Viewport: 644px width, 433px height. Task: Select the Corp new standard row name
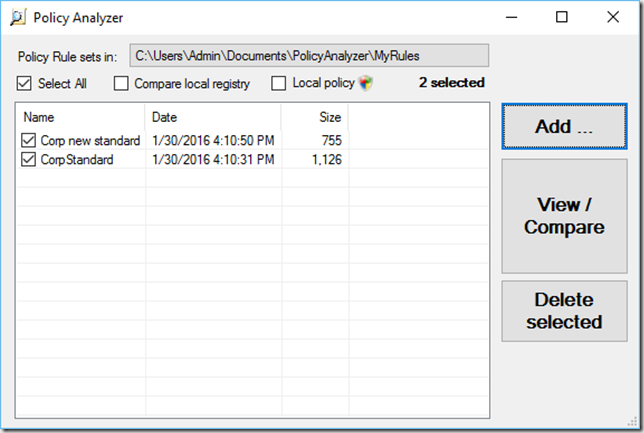click(90, 140)
